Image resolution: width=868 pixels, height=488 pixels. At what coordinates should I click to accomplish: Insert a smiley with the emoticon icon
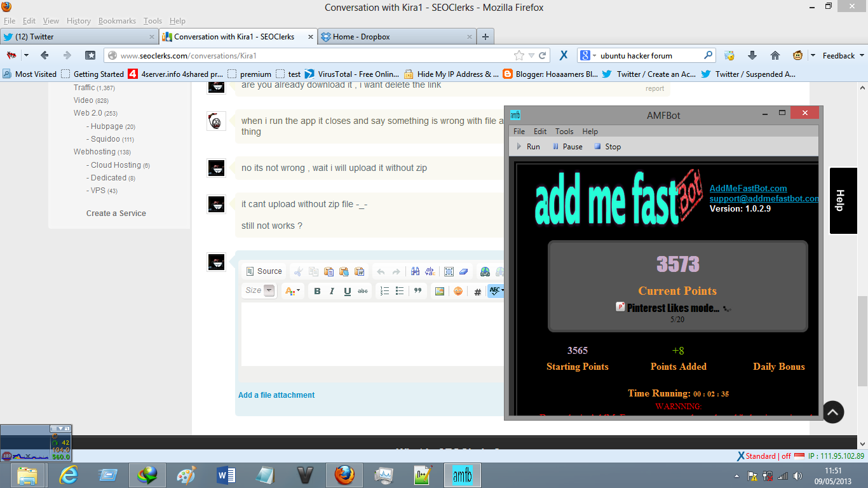pos(458,291)
